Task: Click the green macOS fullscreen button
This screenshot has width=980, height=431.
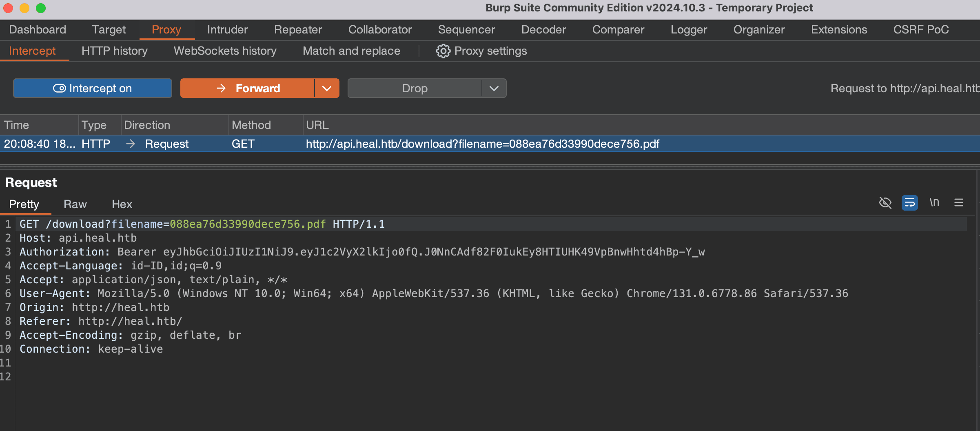Action: 41,8
